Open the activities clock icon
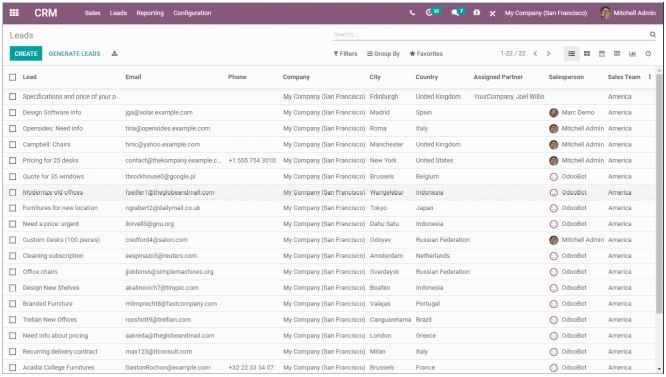The image size is (666, 377). tap(429, 13)
